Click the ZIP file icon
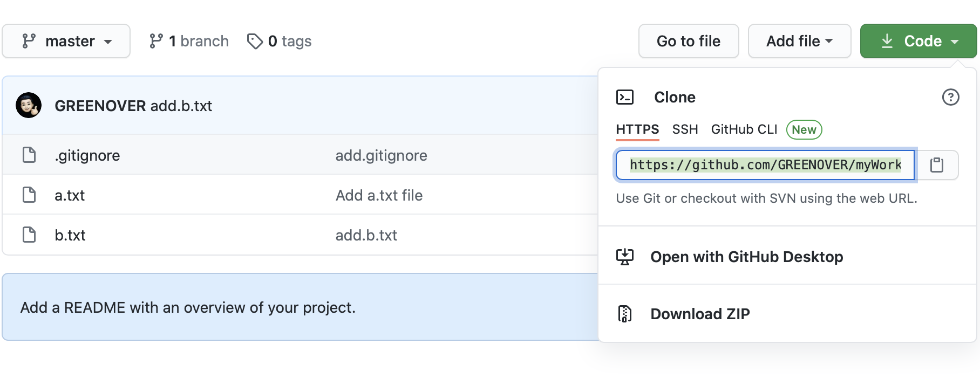Screen dimensions: 980x385 (x=625, y=314)
